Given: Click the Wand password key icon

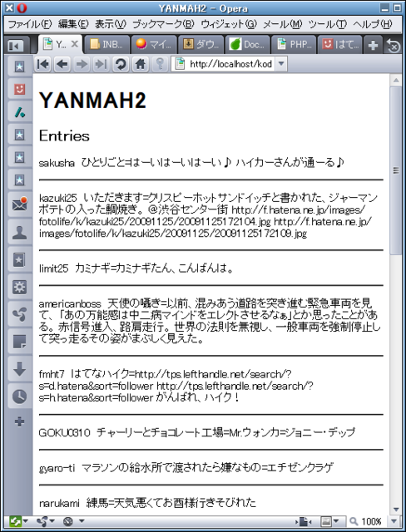Looking at the screenshot, I should (x=159, y=64).
